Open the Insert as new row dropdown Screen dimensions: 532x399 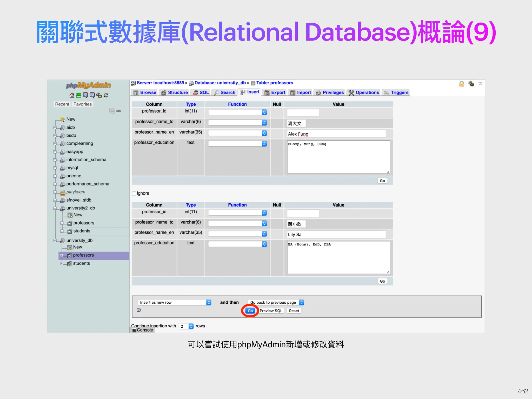174,302
